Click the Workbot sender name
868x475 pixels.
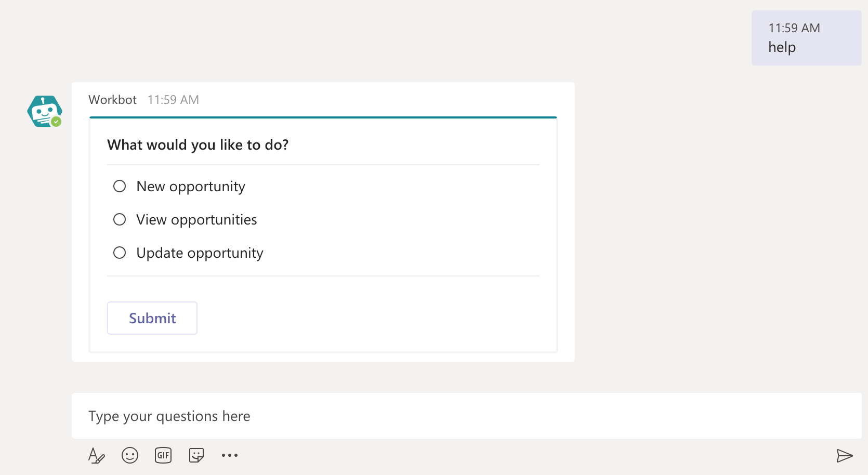coord(112,100)
